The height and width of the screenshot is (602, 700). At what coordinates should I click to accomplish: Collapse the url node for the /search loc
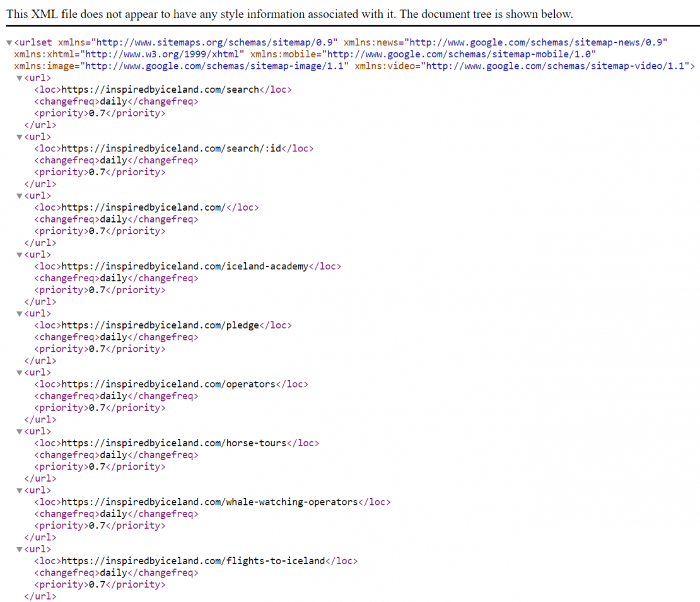coord(19,78)
